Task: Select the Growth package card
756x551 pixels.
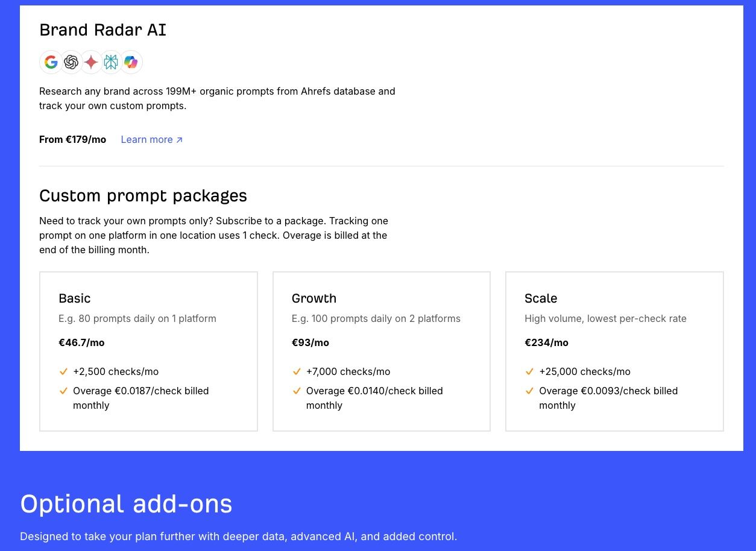Action: [x=382, y=351]
